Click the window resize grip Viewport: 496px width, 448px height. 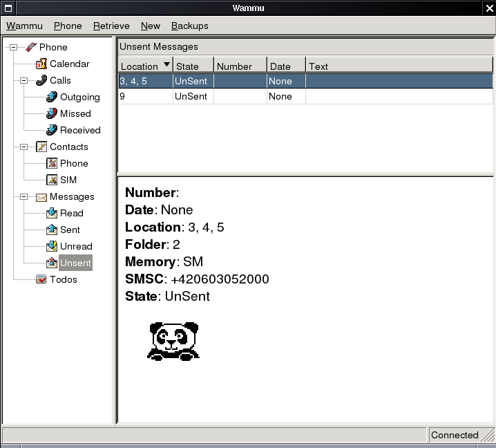(x=488, y=436)
